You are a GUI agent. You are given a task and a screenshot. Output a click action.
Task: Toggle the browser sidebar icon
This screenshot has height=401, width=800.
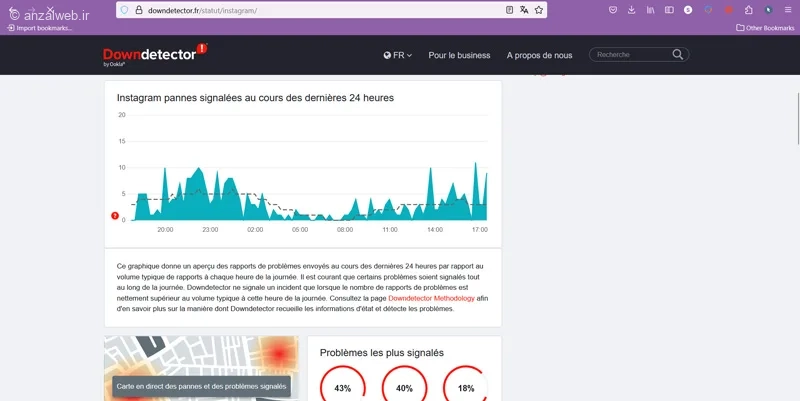click(x=669, y=10)
